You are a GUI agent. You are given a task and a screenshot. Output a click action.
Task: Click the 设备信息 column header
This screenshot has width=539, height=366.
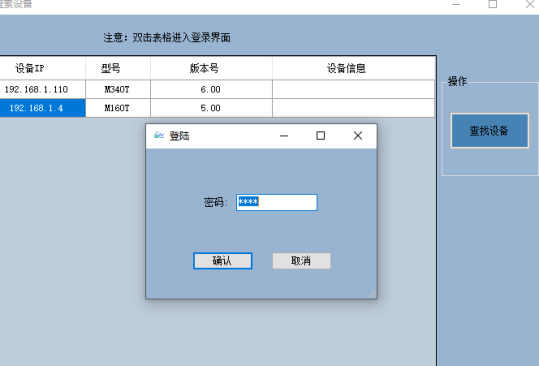[x=354, y=68]
